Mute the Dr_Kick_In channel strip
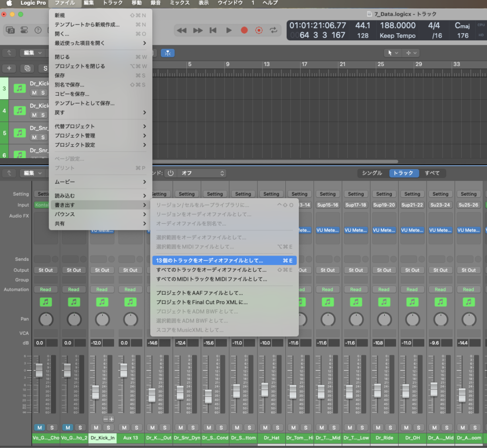 pyautogui.click(x=96, y=428)
